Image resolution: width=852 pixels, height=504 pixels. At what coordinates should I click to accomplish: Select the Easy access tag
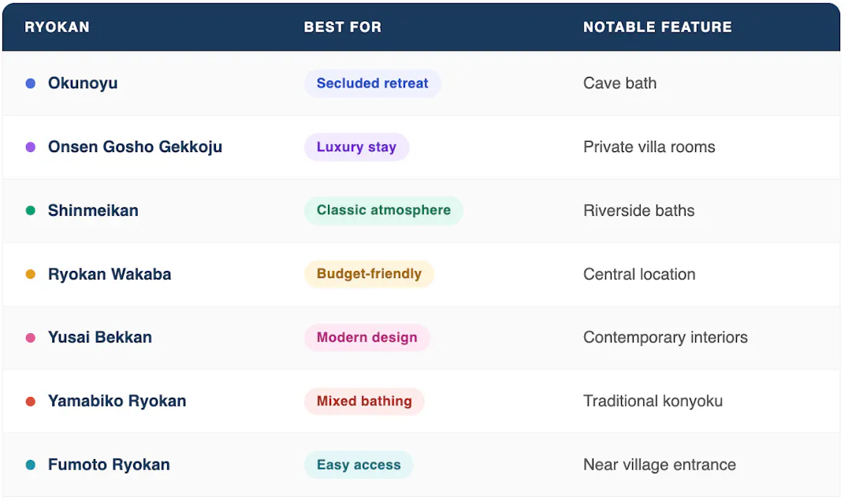tap(359, 465)
